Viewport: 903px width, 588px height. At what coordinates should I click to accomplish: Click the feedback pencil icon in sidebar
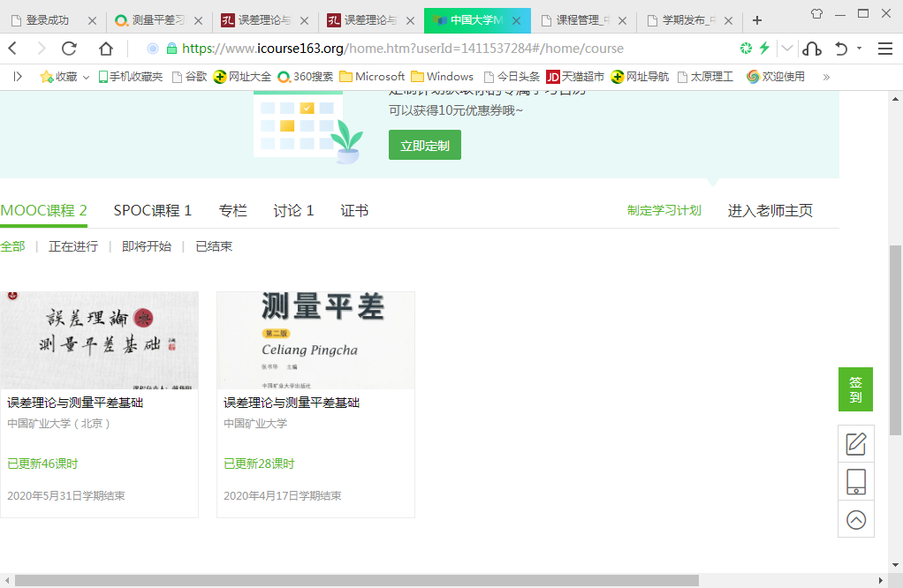(855, 443)
